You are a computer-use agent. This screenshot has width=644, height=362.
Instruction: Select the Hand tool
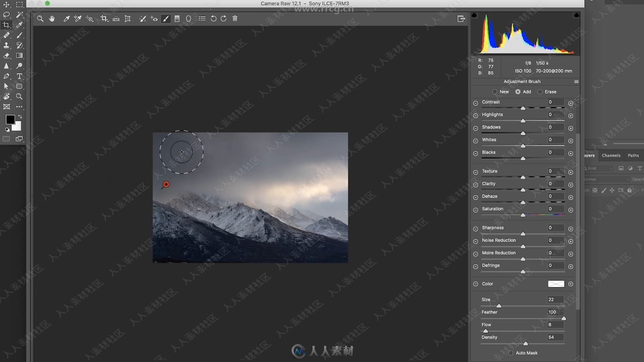[52, 18]
